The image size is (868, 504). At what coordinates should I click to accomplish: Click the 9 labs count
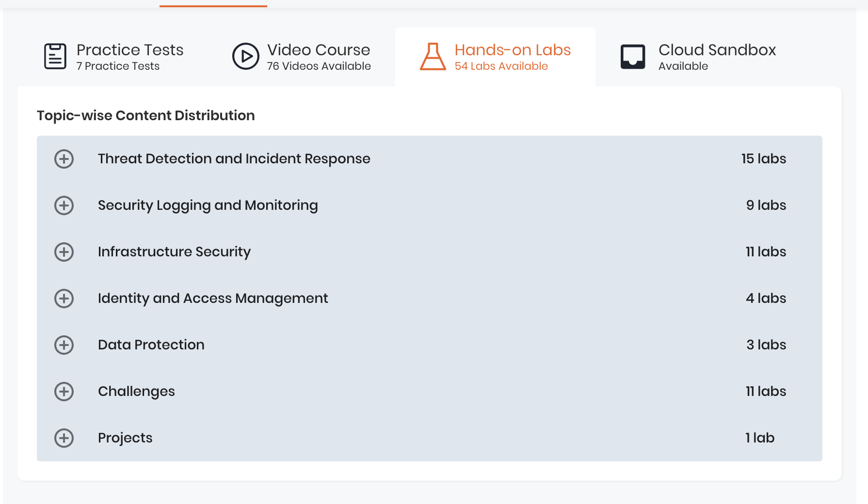click(x=766, y=205)
